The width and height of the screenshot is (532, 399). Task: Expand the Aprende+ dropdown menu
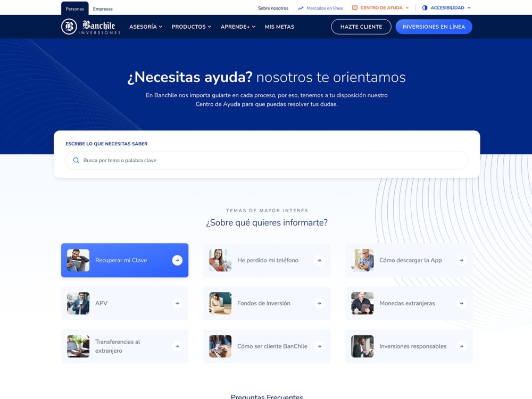click(x=238, y=27)
